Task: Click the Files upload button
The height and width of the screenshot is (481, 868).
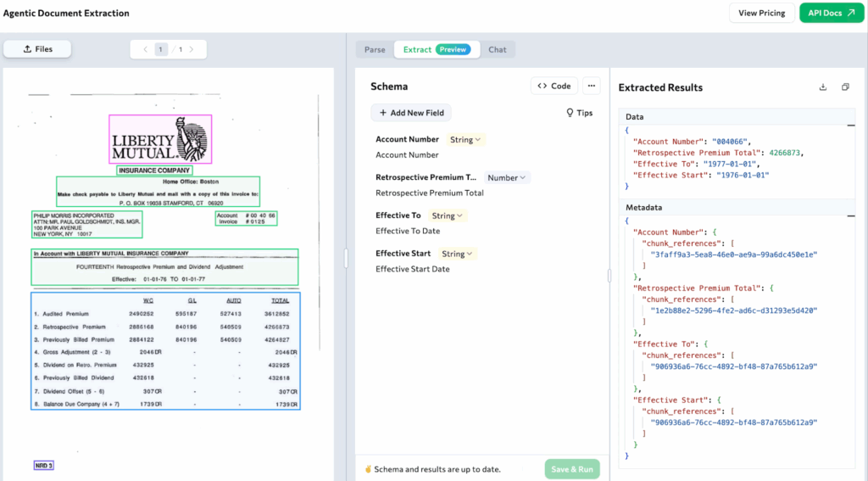Action: coord(37,48)
